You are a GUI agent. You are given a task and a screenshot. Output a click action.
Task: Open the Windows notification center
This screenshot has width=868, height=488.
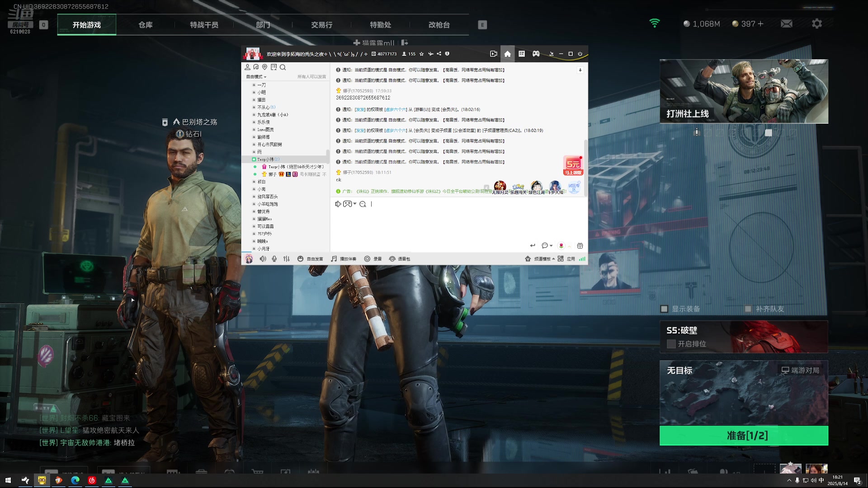pyautogui.click(x=857, y=480)
